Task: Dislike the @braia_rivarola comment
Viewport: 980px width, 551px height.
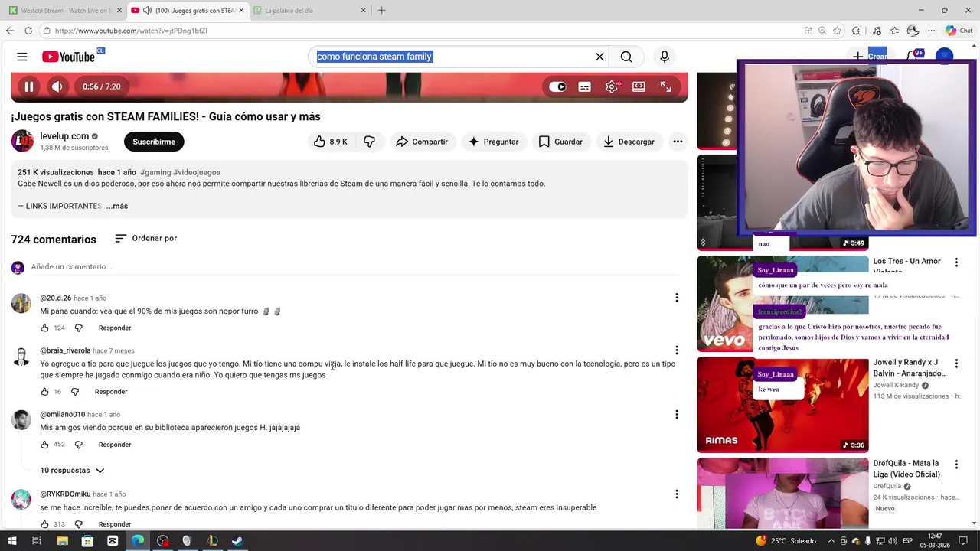Action: point(75,391)
